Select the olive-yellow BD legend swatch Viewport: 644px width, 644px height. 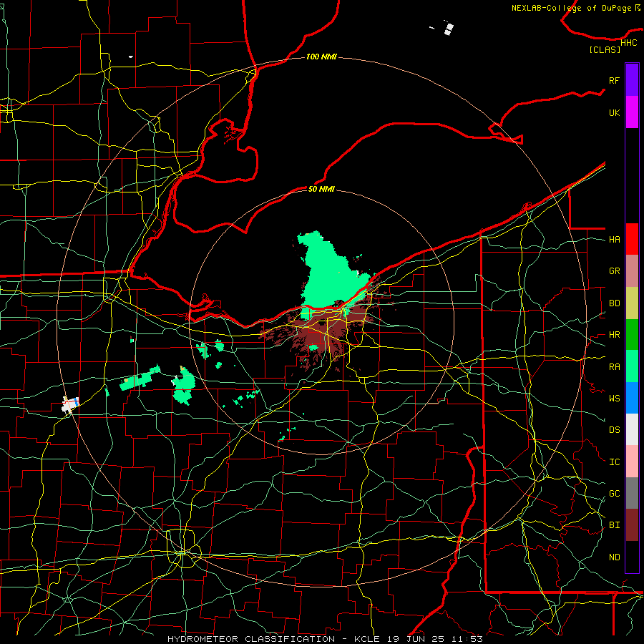coord(632,303)
